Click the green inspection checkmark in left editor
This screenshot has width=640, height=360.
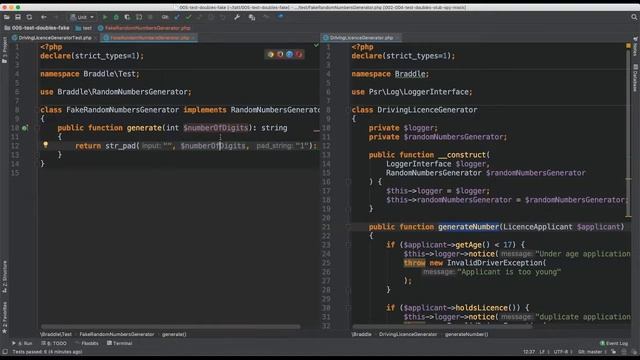(x=316, y=45)
